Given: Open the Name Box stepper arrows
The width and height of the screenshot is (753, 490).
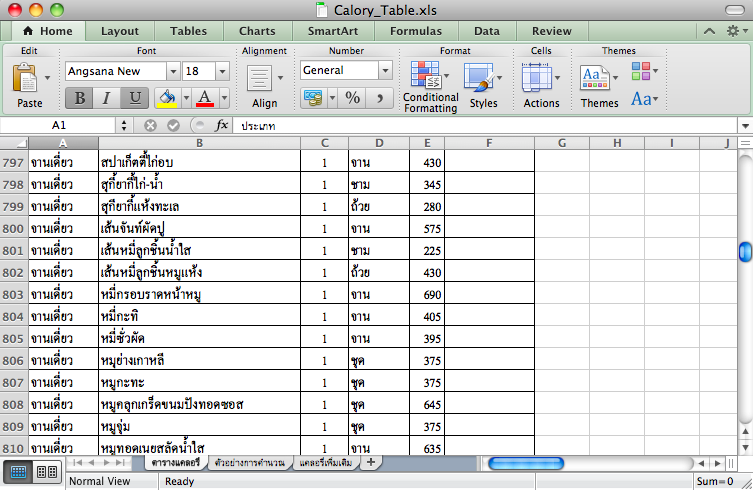Looking at the screenshot, I should [x=124, y=125].
